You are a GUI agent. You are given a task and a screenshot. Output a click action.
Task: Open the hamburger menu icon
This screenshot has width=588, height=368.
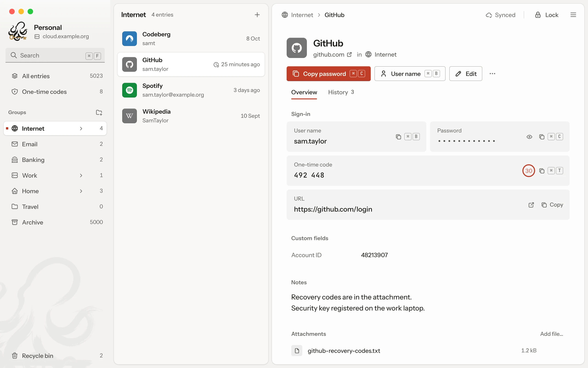click(x=573, y=15)
